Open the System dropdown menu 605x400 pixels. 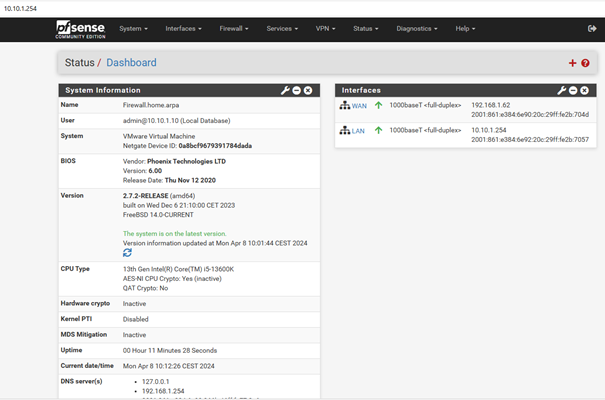click(x=132, y=29)
